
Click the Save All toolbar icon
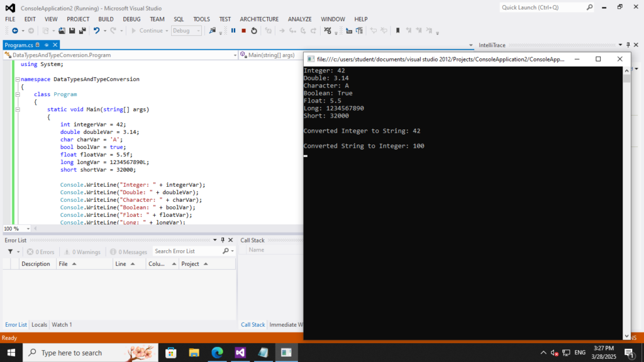click(x=82, y=31)
